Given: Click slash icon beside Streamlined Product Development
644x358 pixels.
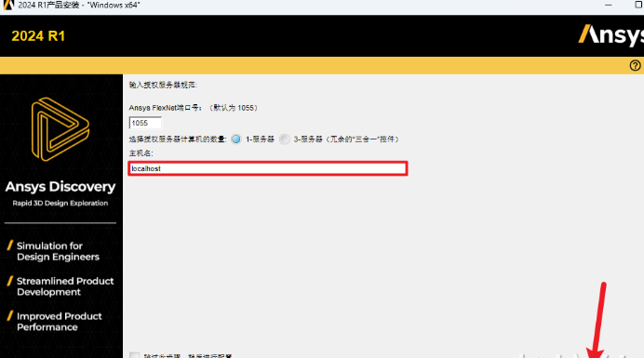Looking at the screenshot, I should click(10, 281).
